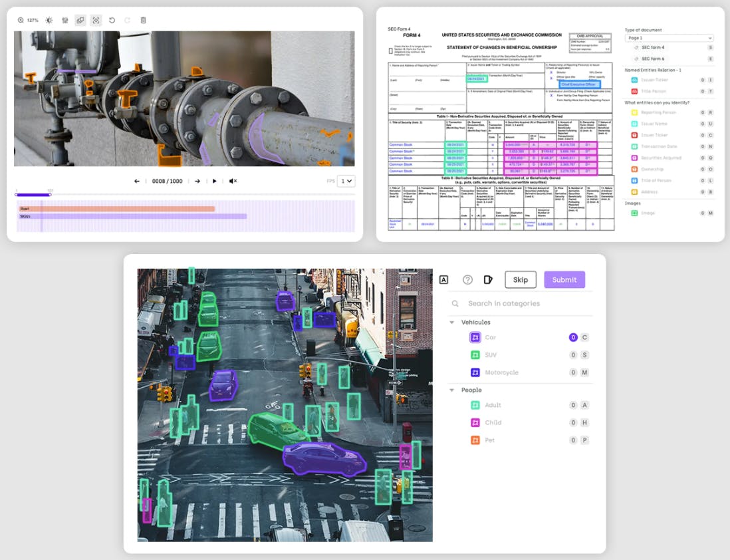Screen dimensions: 730x560
Task: Click the SEC Form 4 page thumbnail title
Action: [399, 29]
